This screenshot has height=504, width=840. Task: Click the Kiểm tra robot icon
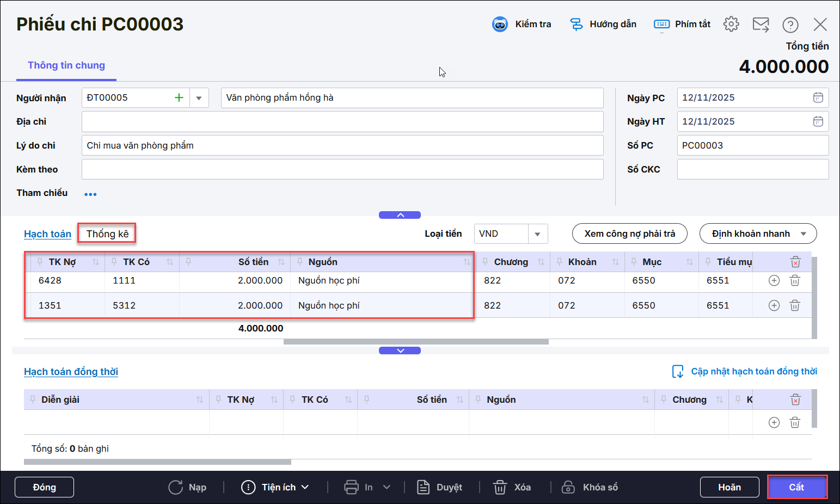pyautogui.click(x=500, y=24)
